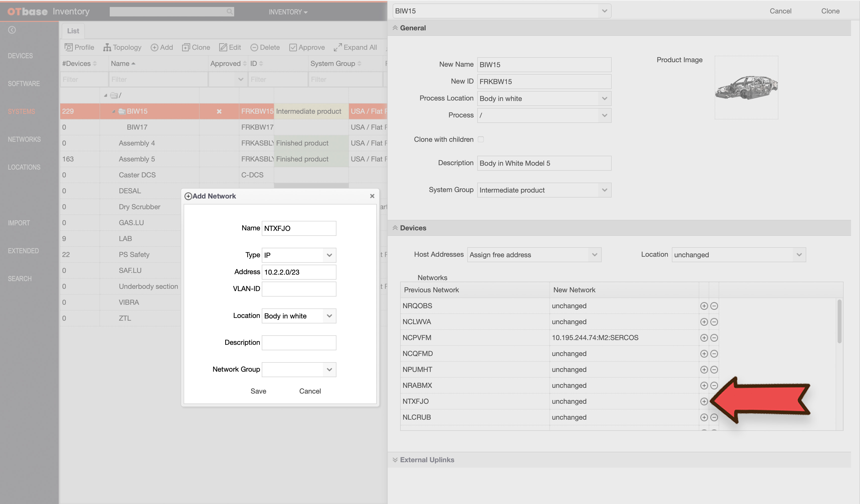Select the Assembly 5 row
Viewport: 860px width, 504px height.
coord(223,159)
